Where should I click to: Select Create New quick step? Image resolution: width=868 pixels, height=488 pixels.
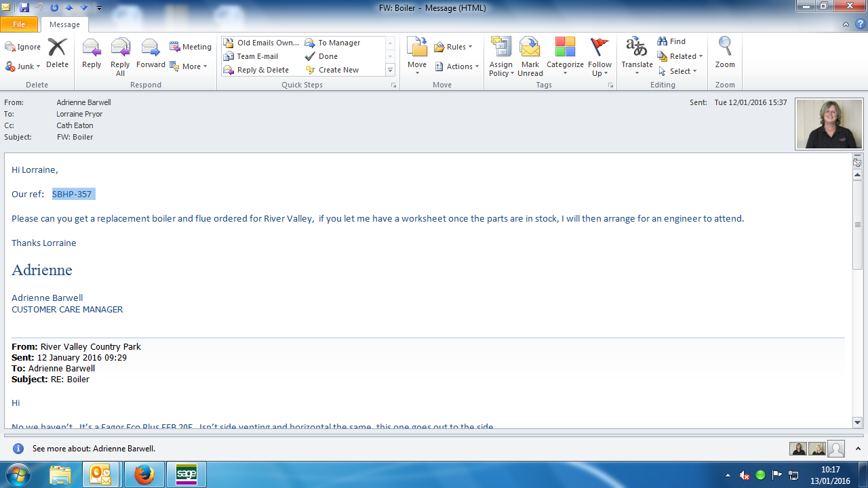point(332,70)
